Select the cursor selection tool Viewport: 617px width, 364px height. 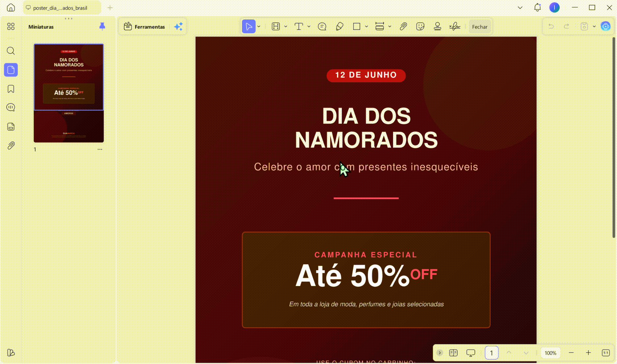pos(249,26)
